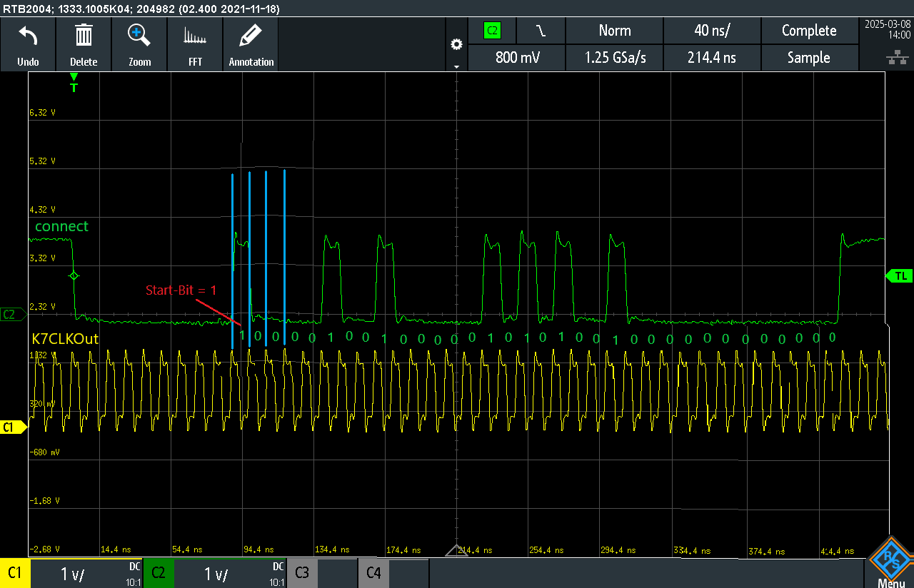Viewport: 914px width, 588px height.
Task: Open the 1.25 GSa/s sample rate field
Action: pos(614,58)
